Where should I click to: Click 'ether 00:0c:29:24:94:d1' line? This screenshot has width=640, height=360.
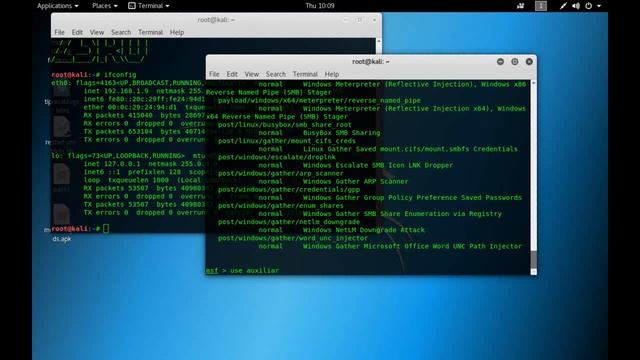tap(130, 107)
